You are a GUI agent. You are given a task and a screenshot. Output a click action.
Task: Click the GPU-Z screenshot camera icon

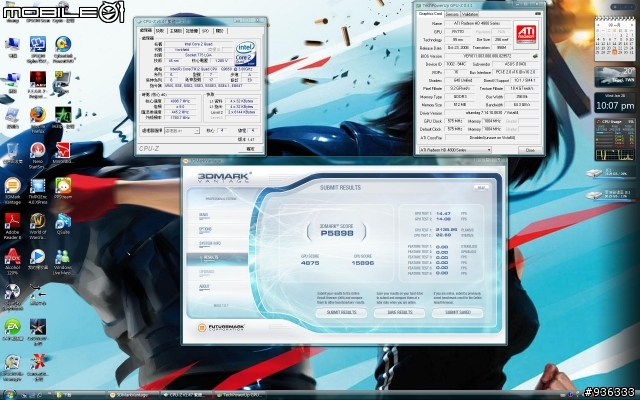pos(538,14)
